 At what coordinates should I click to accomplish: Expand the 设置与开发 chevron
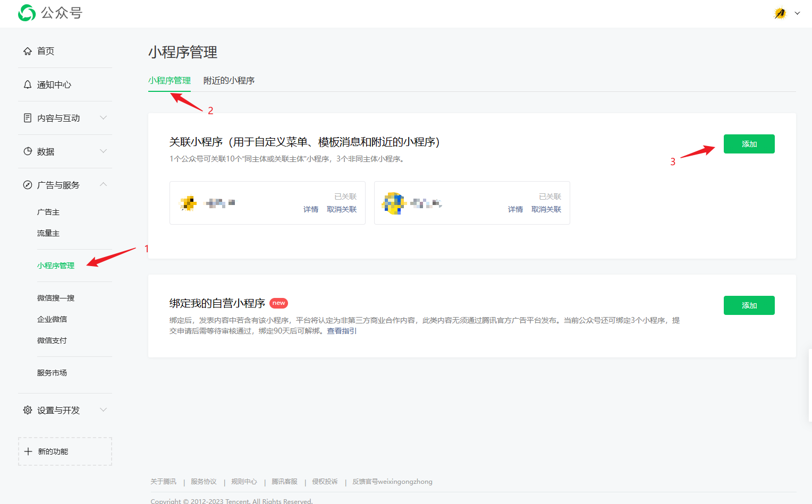(x=104, y=409)
